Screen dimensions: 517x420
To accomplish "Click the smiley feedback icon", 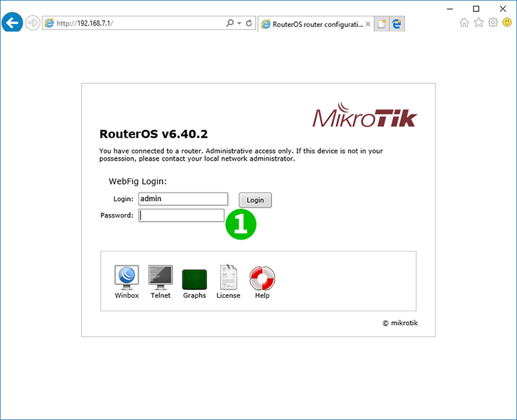I will pyautogui.click(x=507, y=23).
